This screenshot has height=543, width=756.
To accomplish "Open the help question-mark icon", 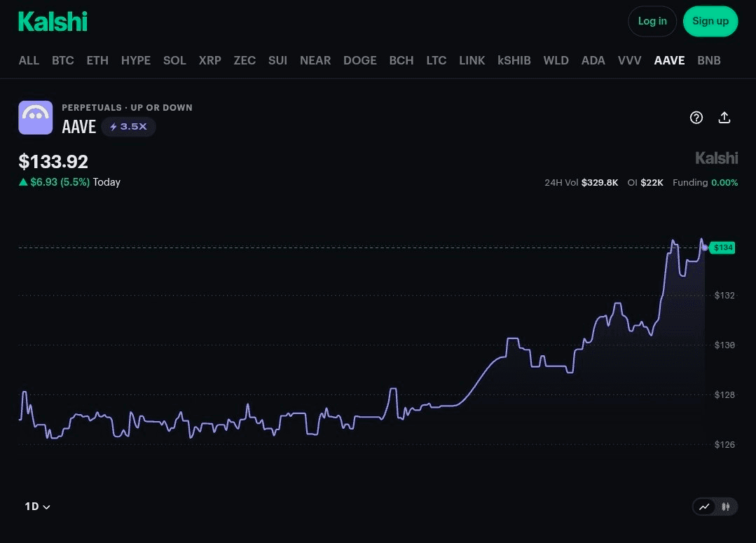I will (696, 118).
